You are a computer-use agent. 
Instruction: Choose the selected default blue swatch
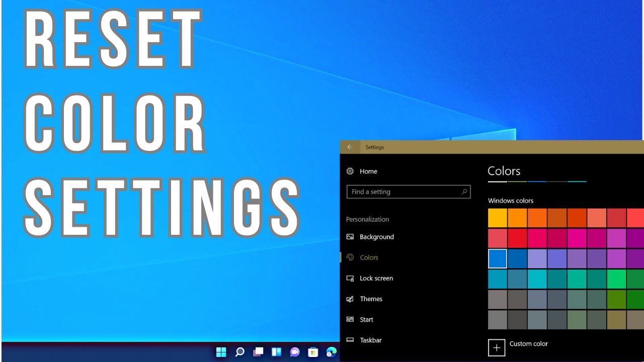point(498,258)
